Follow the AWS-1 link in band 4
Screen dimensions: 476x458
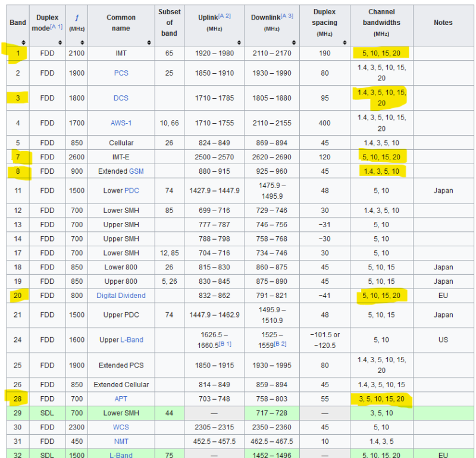click(x=121, y=123)
